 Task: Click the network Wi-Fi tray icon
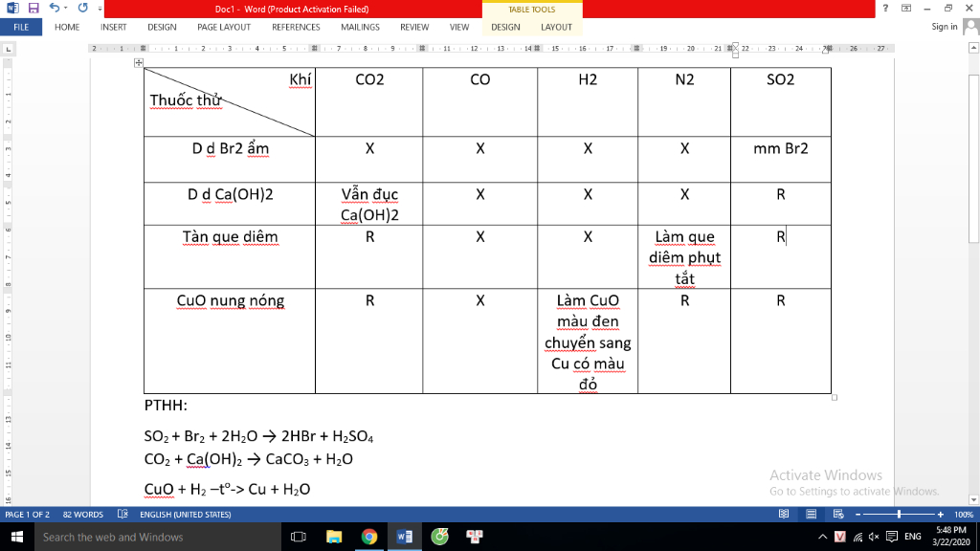pyautogui.click(x=857, y=537)
